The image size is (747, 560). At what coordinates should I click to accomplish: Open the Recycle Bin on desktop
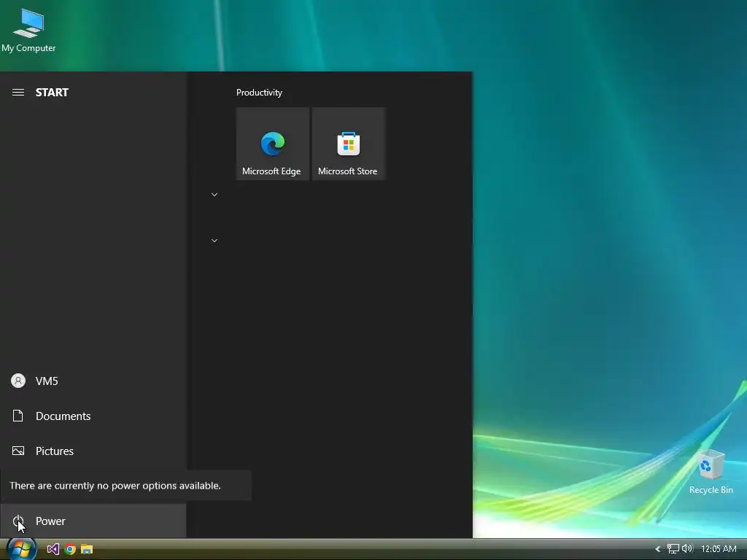[711, 472]
